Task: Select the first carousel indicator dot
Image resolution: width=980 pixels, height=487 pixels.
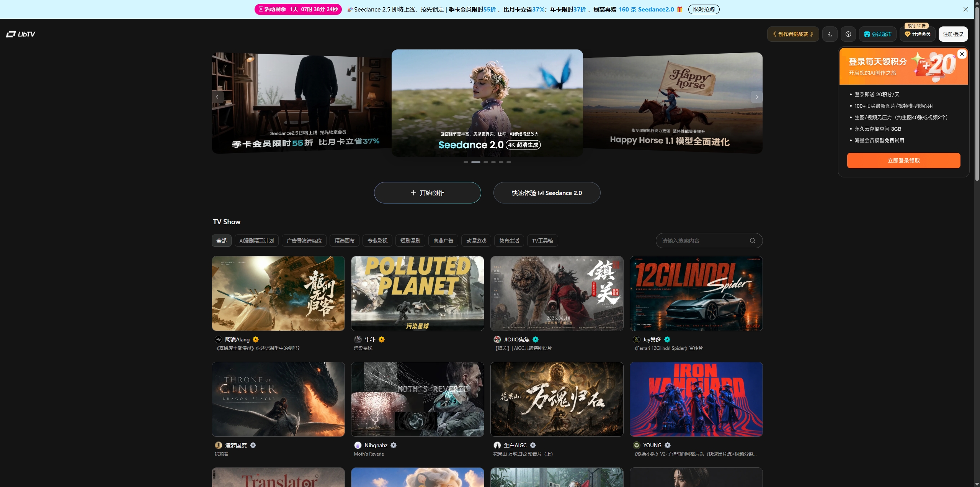Action: [466, 162]
